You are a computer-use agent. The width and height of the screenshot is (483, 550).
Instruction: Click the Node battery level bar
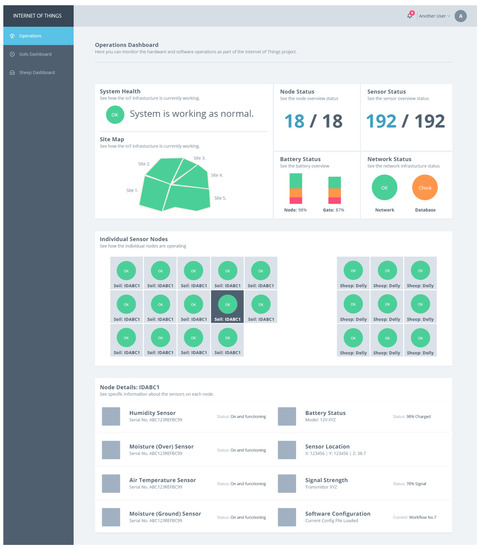pyautogui.click(x=296, y=189)
